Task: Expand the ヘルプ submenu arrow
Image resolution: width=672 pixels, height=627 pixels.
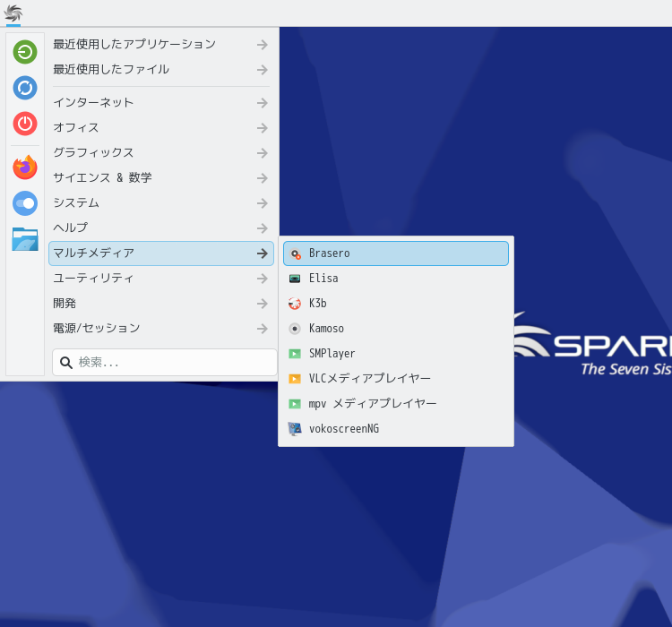Action: (263, 228)
